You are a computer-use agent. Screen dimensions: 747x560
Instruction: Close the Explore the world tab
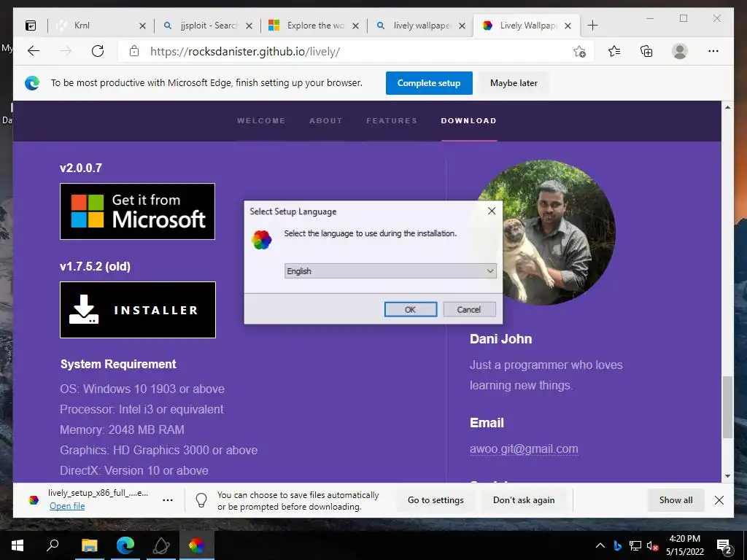355,26
